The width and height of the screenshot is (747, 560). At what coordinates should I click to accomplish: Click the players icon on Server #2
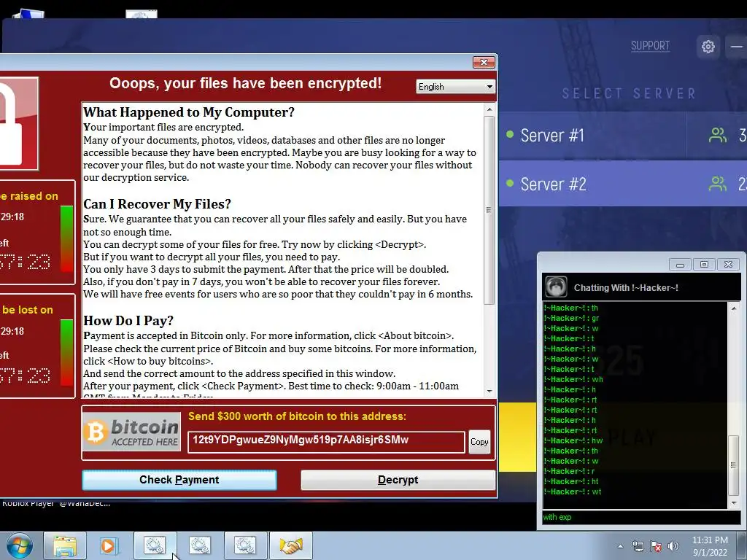718,184
